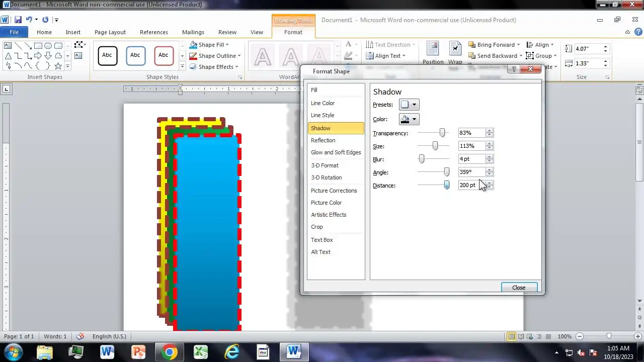Select the Oval shape in Insert Shapes
644x362 pixels.
(48, 46)
